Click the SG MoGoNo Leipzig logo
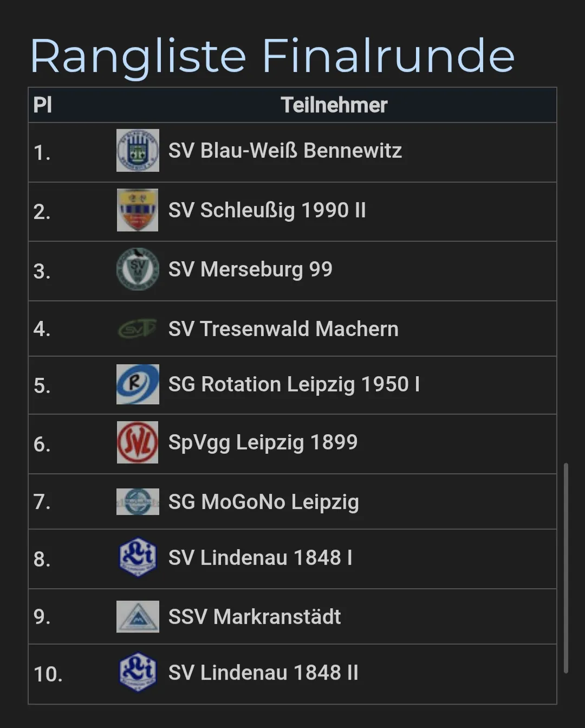The width and height of the screenshot is (585, 728). pos(138,501)
